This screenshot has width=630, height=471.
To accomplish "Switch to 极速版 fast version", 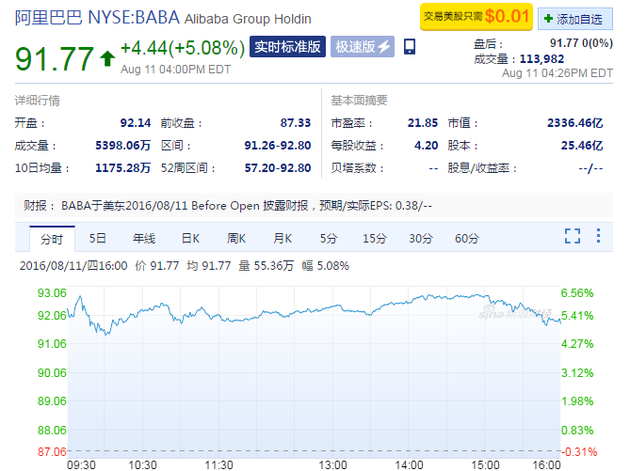I will click(x=362, y=47).
